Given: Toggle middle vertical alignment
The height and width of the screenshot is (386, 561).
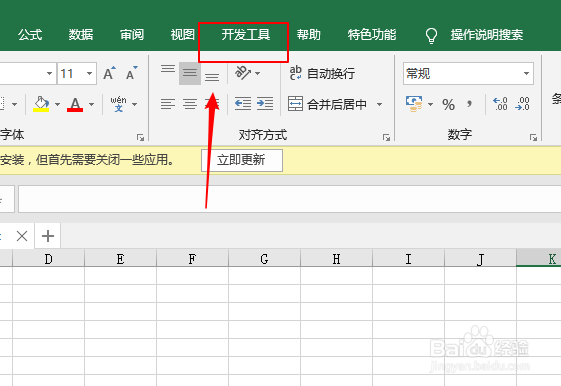Looking at the screenshot, I should point(190,73).
